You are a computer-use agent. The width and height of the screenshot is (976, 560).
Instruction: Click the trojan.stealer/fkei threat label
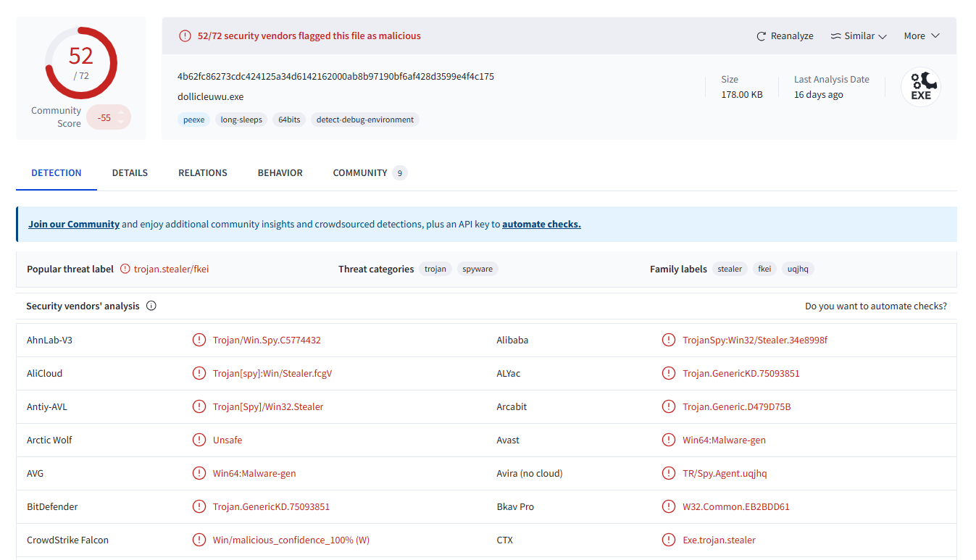(x=172, y=269)
